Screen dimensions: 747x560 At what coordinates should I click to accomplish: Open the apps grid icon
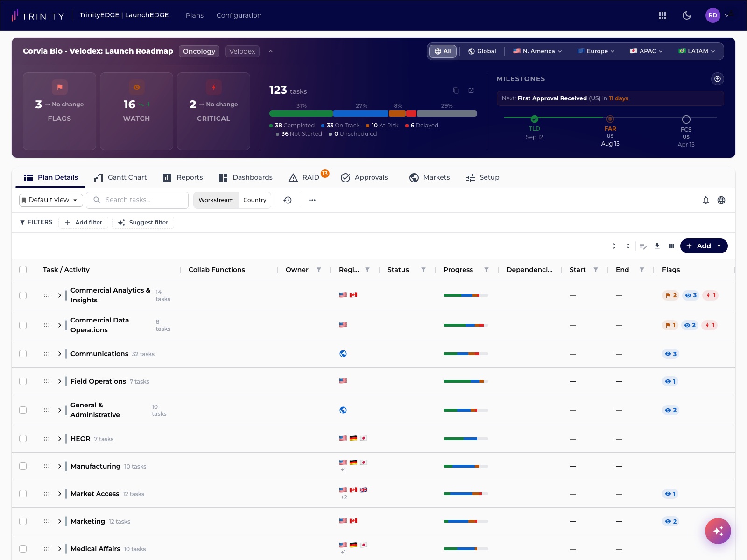[662, 15]
